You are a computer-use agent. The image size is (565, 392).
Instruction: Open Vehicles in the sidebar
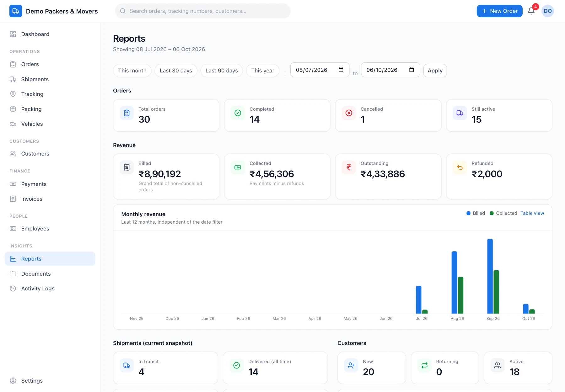(x=50, y=124)
